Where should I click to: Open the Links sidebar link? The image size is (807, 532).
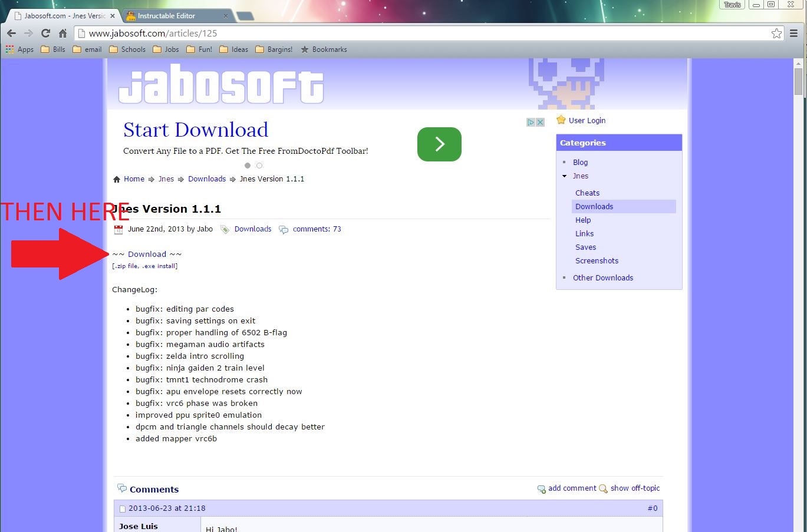click(585, 234)
